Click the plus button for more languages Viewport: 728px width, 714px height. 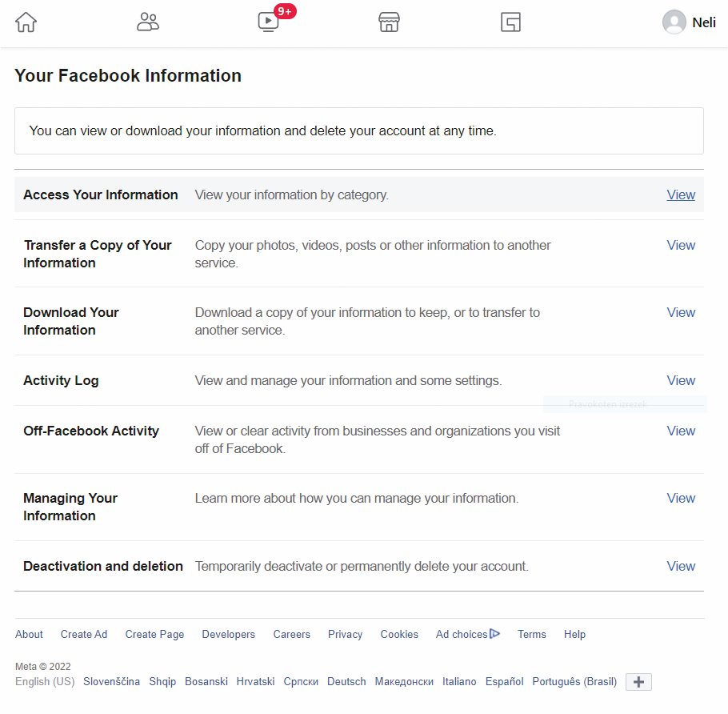coord(638,682)
